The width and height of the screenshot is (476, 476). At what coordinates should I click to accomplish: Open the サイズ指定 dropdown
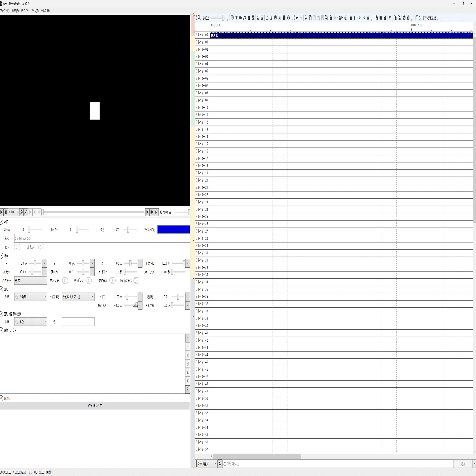coord(78,297)
